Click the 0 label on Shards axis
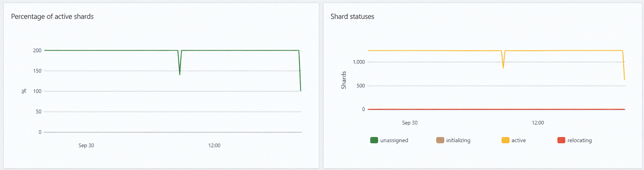The height and width of the screenshot is (170, 644). pyautogui.click(x=363, y=109)
